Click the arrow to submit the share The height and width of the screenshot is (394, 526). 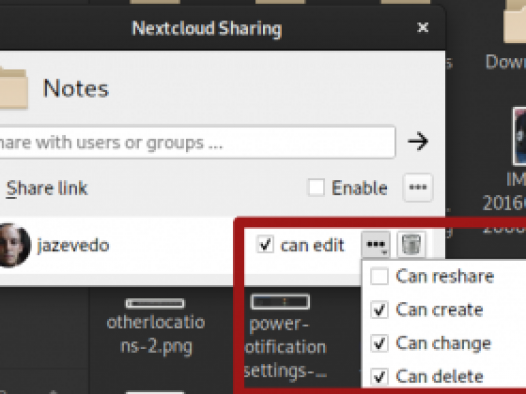[x=418, y=141]
